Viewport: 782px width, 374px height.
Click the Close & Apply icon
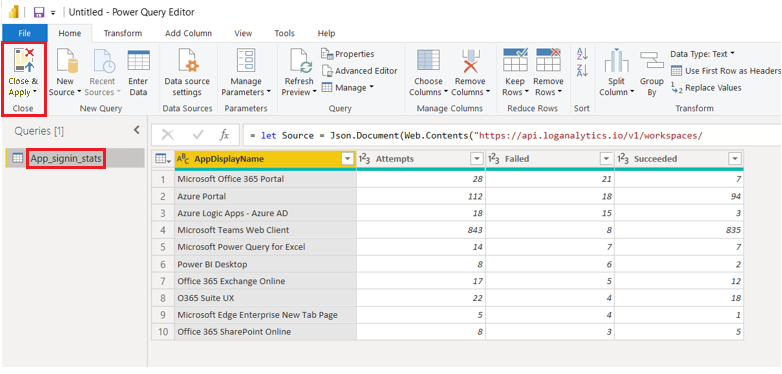(23, 61)
